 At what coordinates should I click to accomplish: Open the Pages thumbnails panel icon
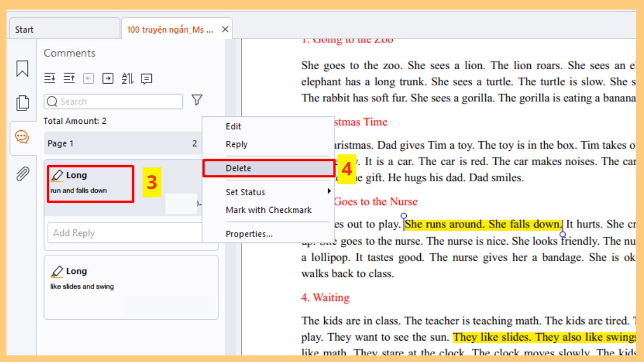[22, 102]
